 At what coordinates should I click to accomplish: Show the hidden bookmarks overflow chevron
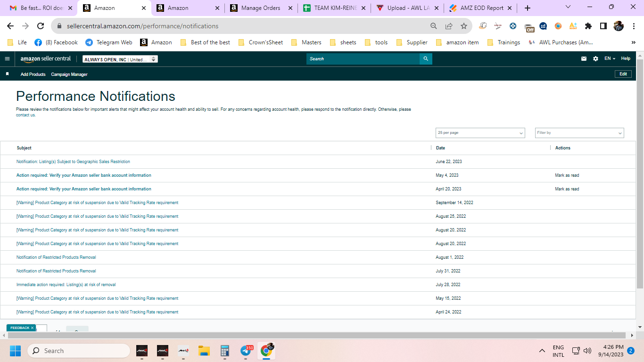coord(633,42)
